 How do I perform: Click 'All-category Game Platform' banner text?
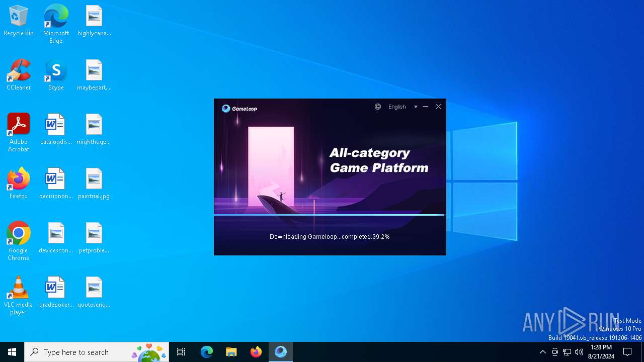click(x=379, y=160)
